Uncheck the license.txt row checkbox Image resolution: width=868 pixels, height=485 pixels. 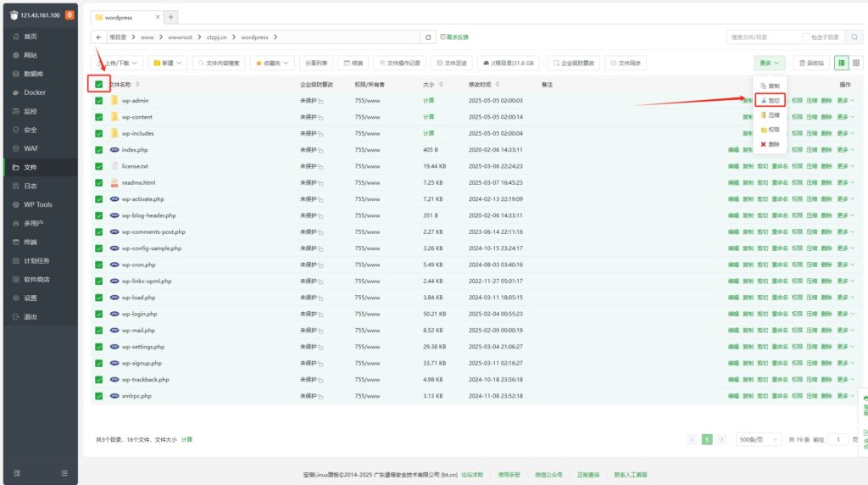coord(98,166)
